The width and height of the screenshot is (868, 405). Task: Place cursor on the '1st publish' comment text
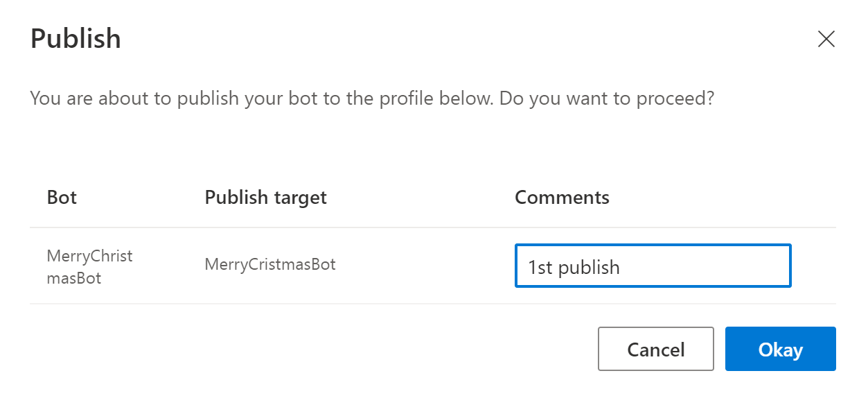coord(574,267)
